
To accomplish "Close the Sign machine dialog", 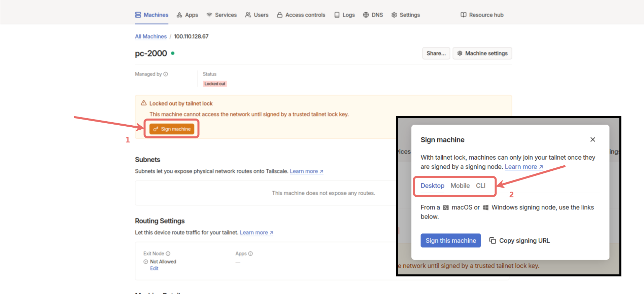I will (x=593, y=139).
